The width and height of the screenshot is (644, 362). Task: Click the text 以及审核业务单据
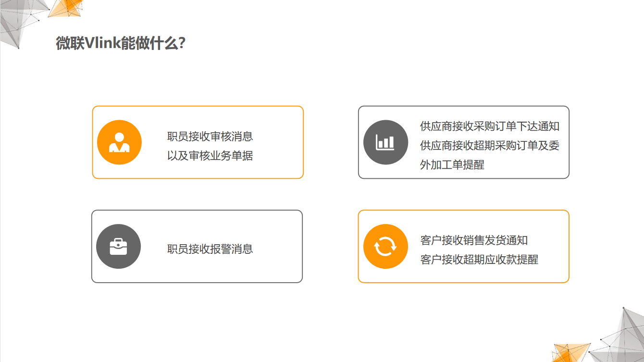210,156
